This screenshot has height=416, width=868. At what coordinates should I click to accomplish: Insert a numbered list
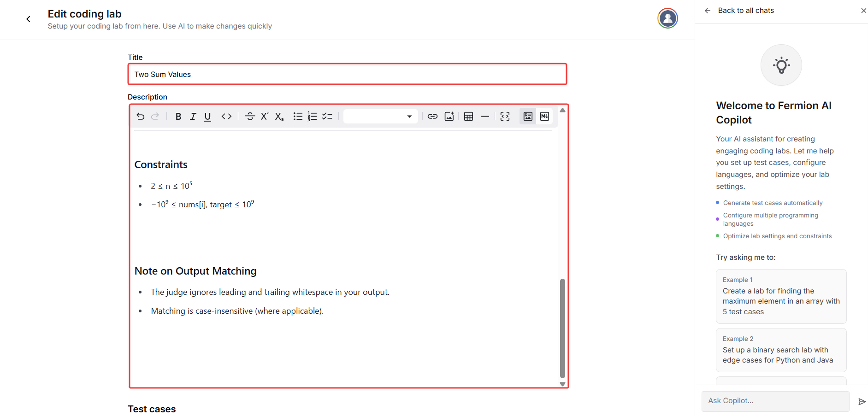(x=312, y=117)
